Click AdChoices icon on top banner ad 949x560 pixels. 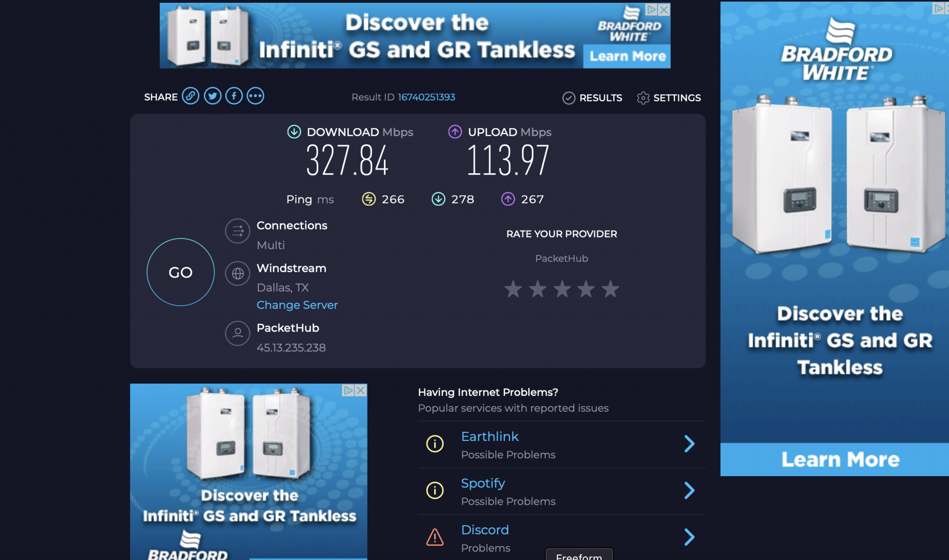tap(652, 9)
